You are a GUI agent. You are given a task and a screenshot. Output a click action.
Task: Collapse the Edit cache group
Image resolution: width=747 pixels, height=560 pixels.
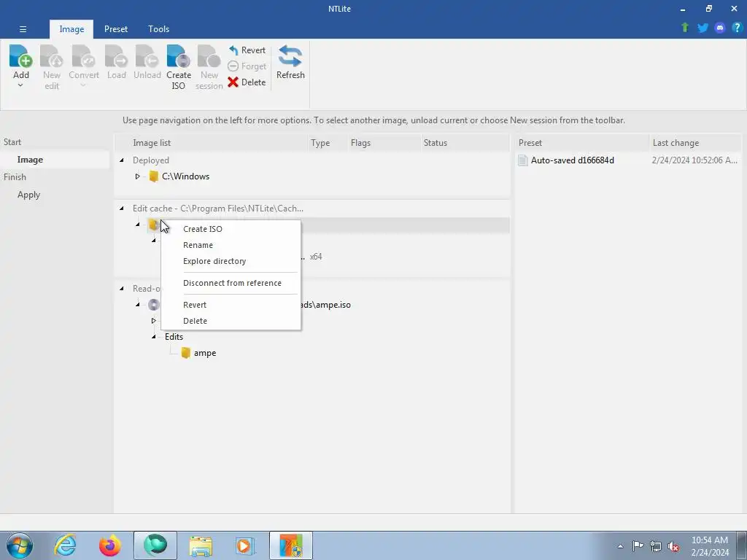[x=122, y=208]
